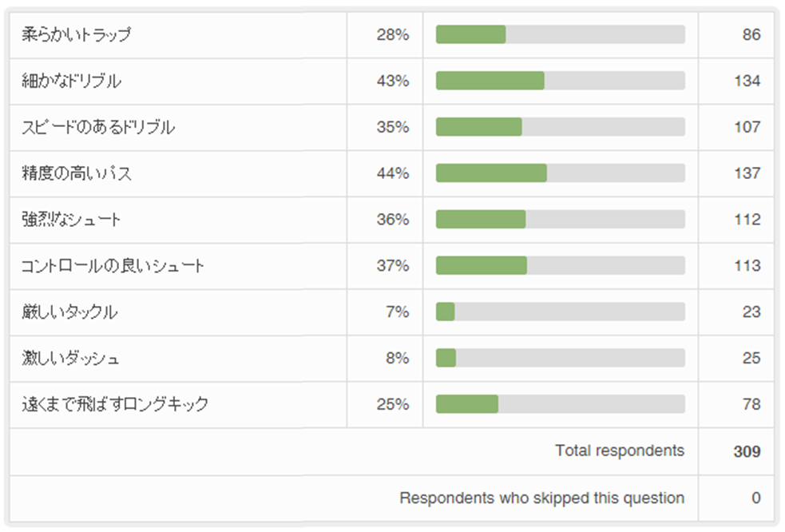Click the 強烈なシュート label
The image size is (785, 532).
point(72,220)
